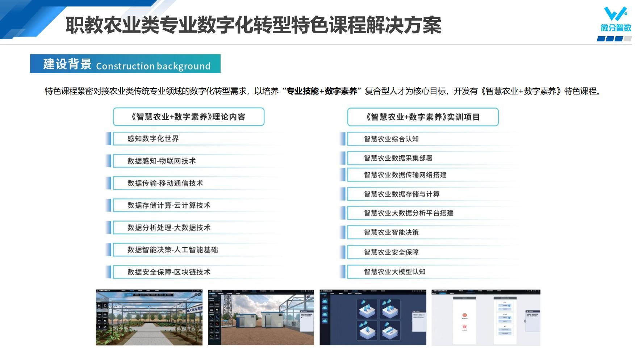The width and height of the screenshot is (644, 362).
Task: Click the row 数据分析处理-大数据技术
Action: pyautogui.click(x=194, y=228)
